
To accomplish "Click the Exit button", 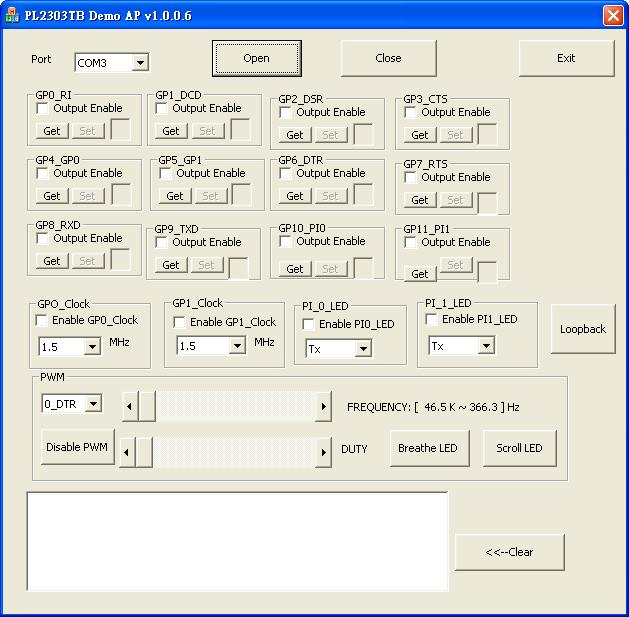I will point(566,58).
